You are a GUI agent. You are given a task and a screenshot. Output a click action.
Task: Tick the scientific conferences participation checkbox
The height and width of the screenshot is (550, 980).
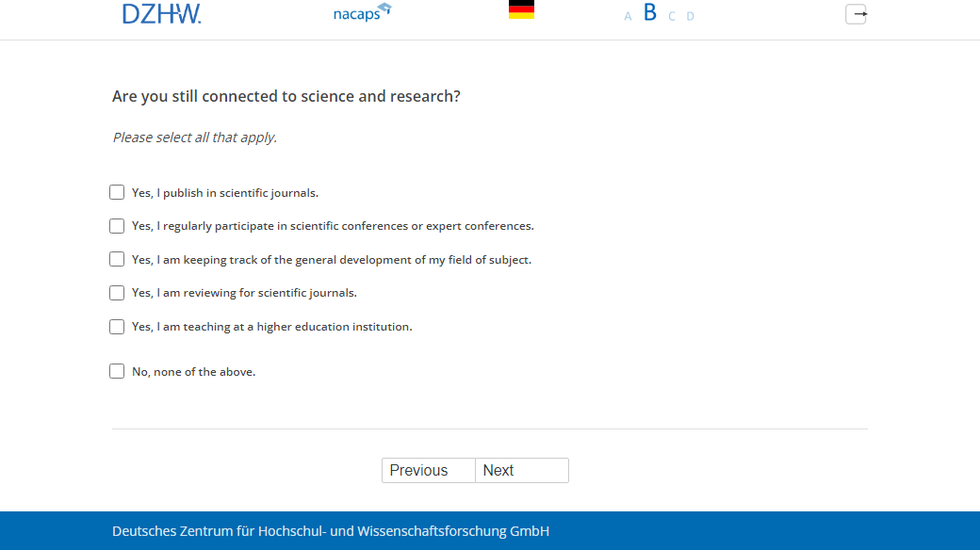pyautogui.click(x=117, y=226)
